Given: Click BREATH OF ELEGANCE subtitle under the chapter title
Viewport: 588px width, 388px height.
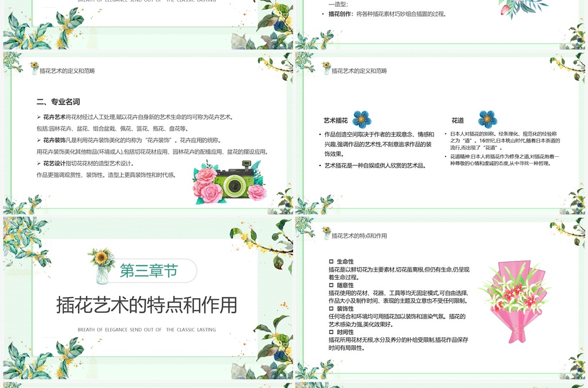Looking at the screenshot, I should [x=147, y=330].
